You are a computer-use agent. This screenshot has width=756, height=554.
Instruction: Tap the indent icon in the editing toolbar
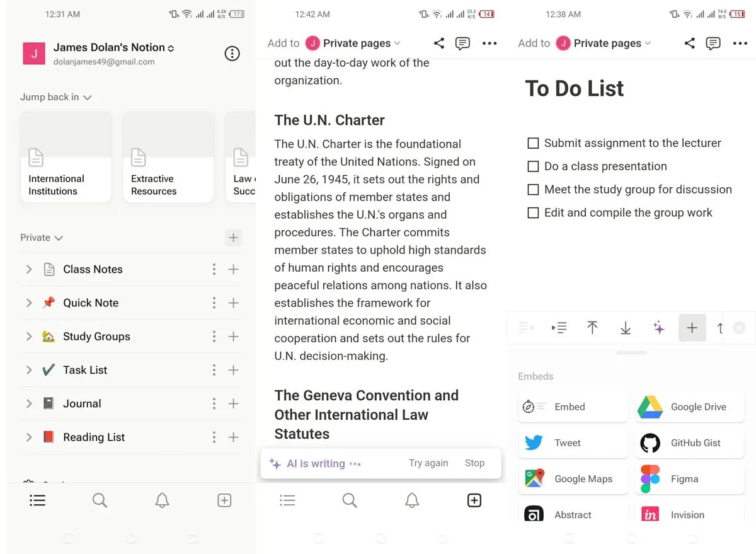point(559,328)
